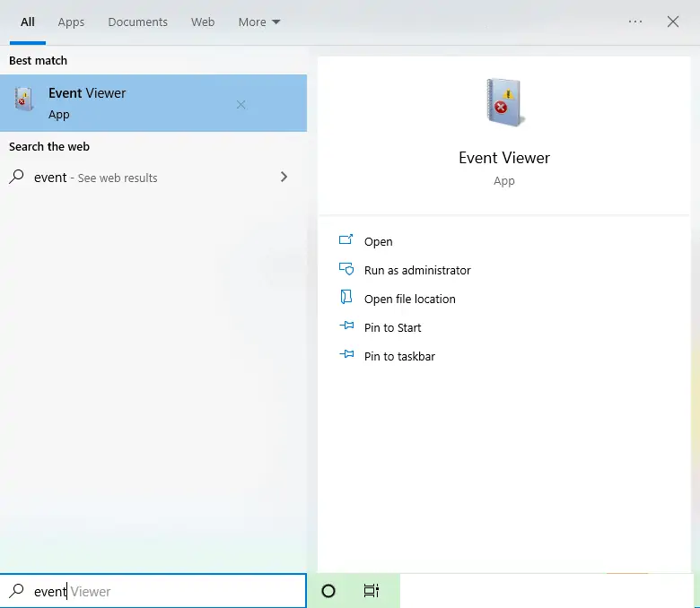Click the Search the web heading

tap(49, 147)
